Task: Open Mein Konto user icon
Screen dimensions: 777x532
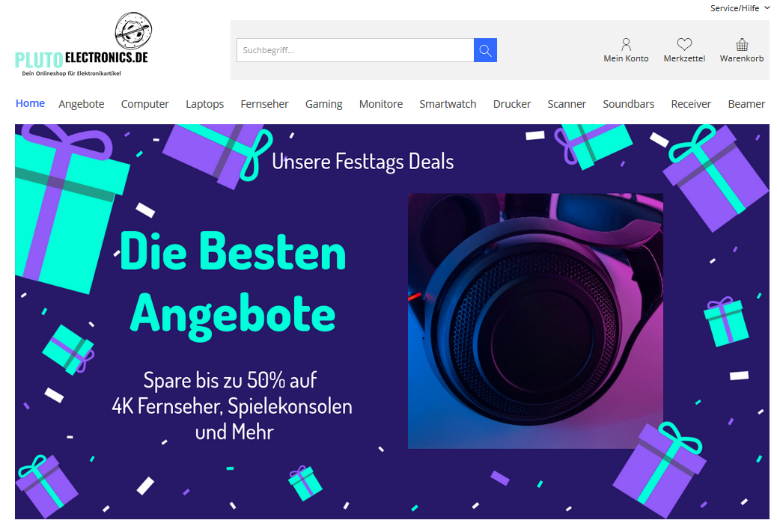Action: click(x=626, y=44)
